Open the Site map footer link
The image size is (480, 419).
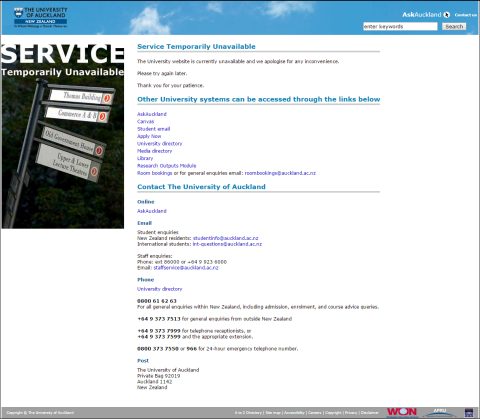tap(273, 413)
